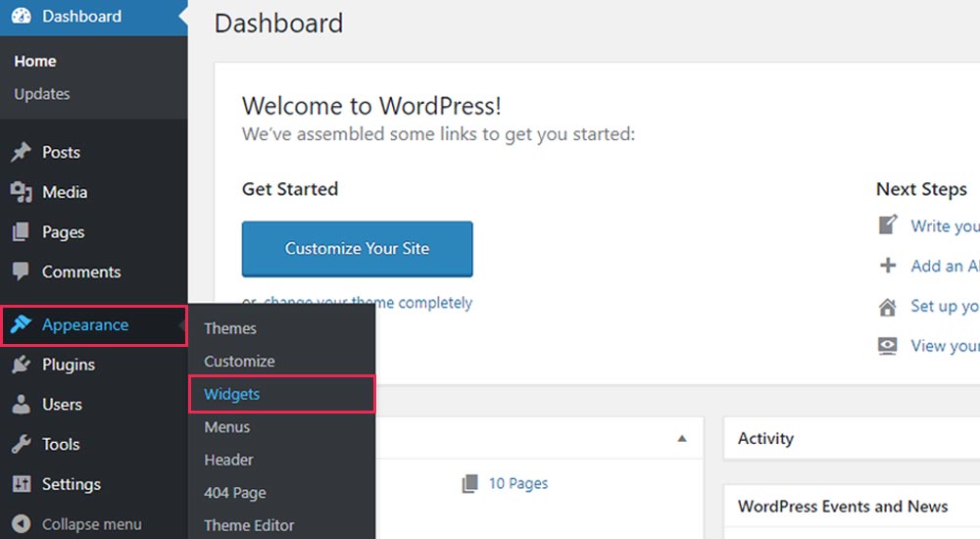Choose Menus in the Appearance flyout
The image size is (980, 539).
(227, 427)
